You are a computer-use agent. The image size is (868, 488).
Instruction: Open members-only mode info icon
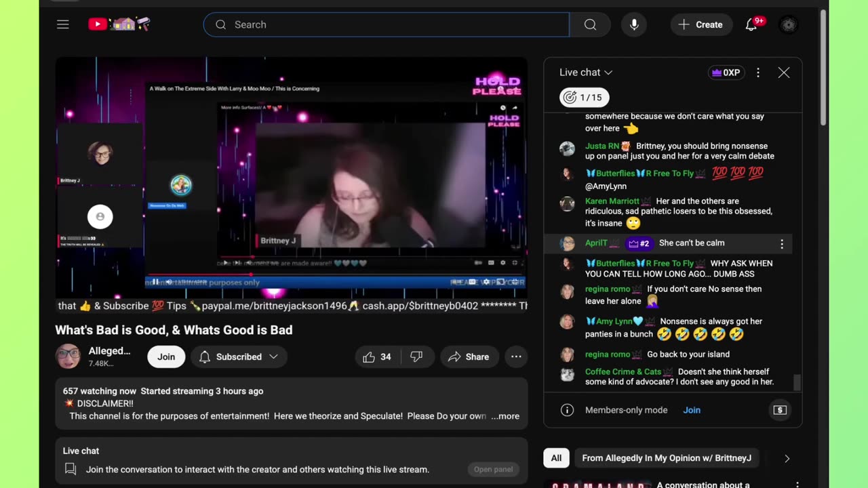(x=568, y=410)
